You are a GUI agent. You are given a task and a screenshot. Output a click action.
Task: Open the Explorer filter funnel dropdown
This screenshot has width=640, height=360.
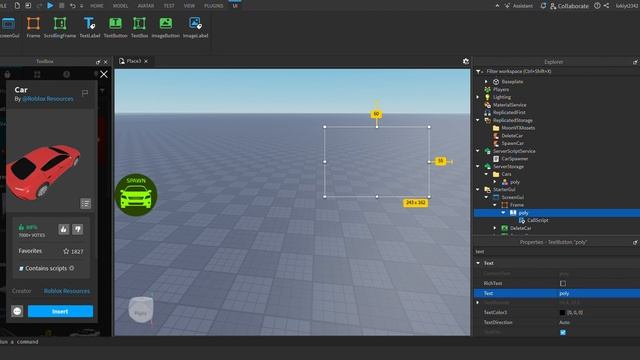tap(479, 71)
